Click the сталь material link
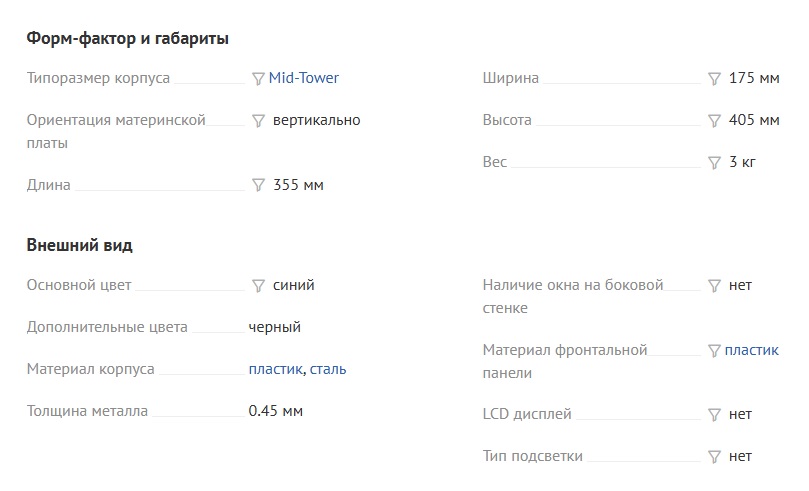 [x=328, y=369]
